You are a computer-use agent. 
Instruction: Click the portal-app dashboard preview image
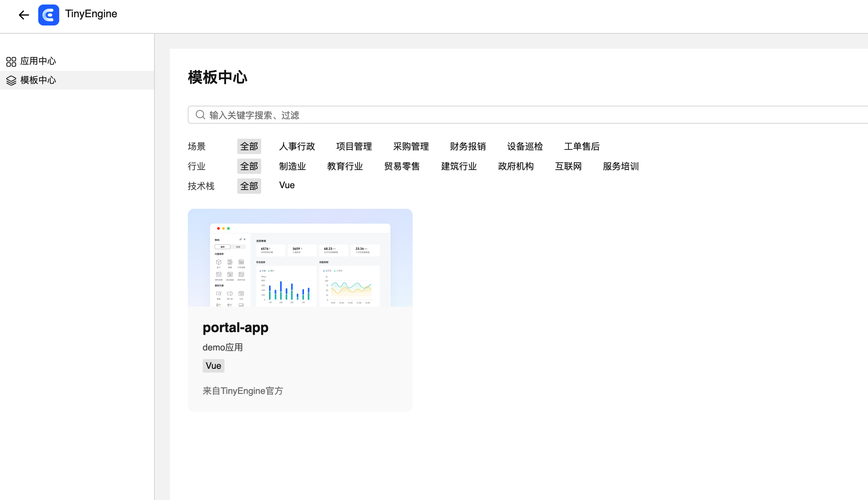(x=300, y=258)
